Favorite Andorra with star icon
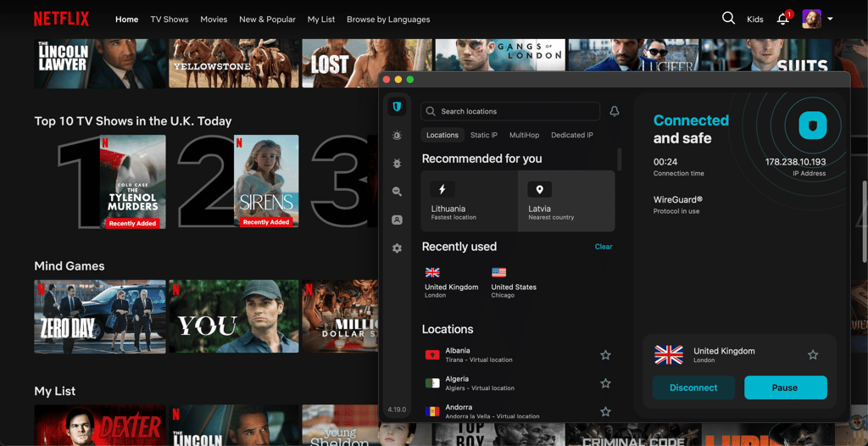This screenshot has height=446, width=868. (605, 411)
